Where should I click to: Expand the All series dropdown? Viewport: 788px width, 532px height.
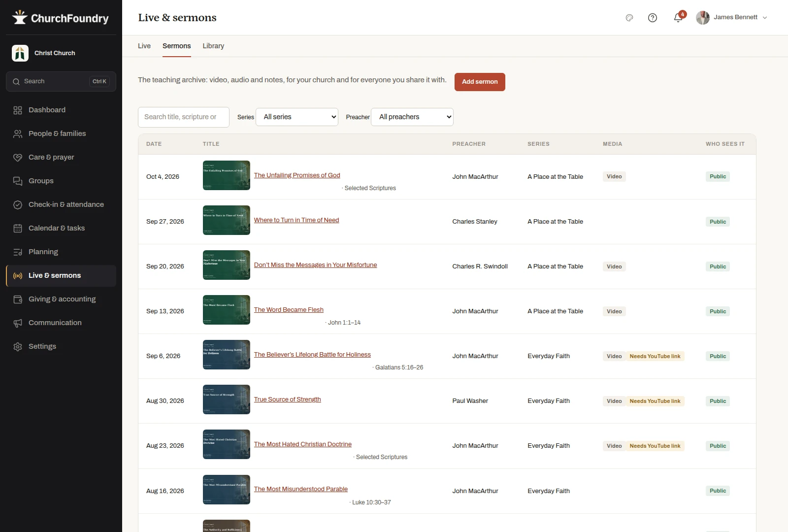[297, 117]
